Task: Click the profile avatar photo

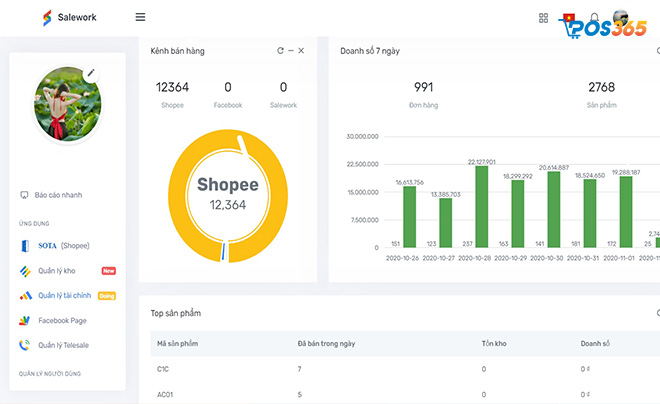Action: 67,104
